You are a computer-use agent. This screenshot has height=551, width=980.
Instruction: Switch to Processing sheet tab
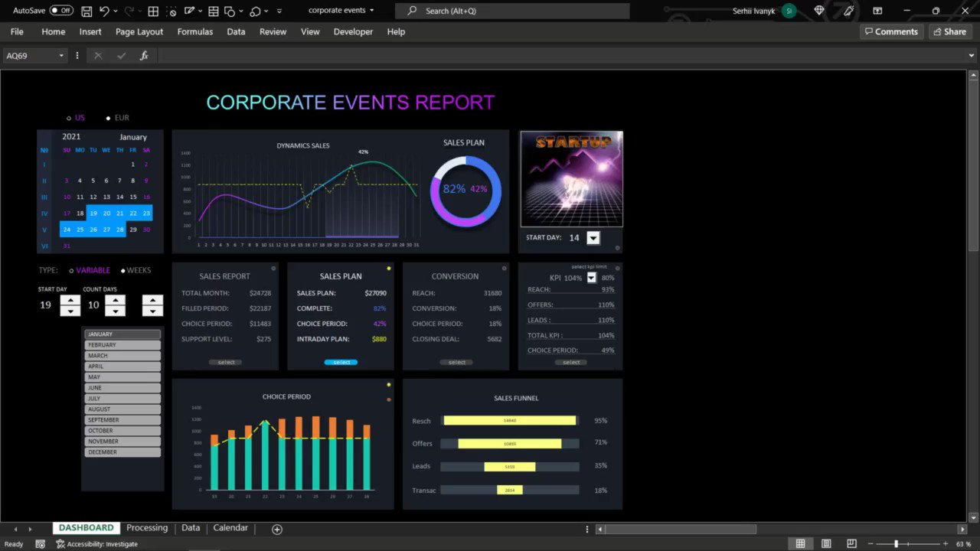tap(147, 528)
